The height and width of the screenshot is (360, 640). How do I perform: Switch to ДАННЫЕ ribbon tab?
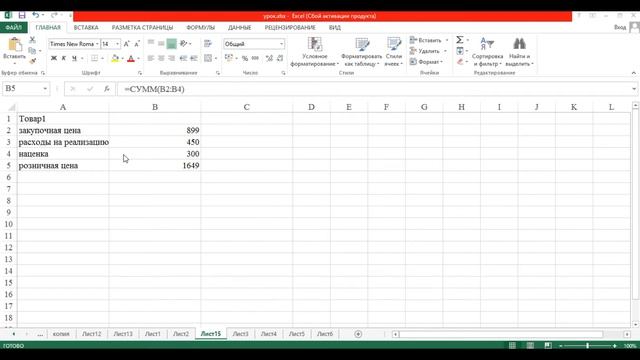pos(240,27)
